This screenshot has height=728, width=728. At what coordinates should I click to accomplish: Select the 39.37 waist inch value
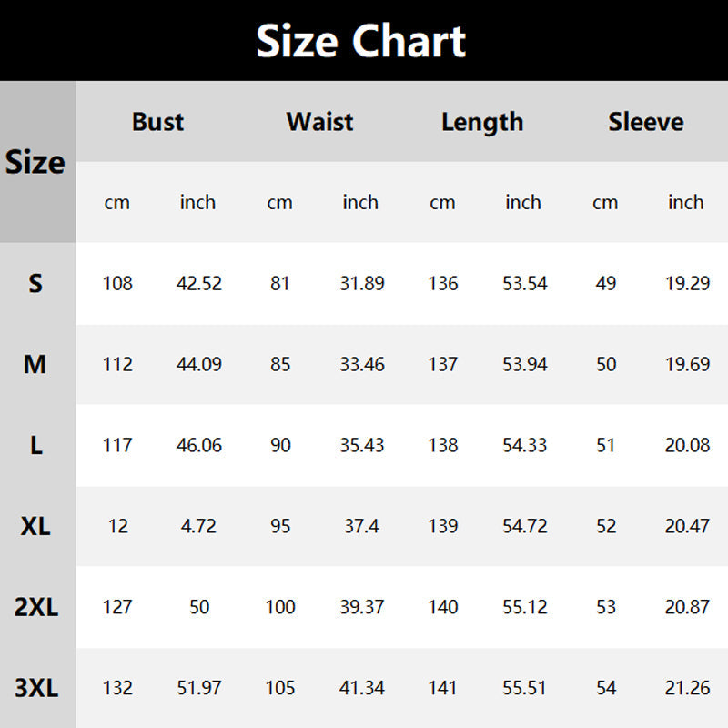[x=361, y=608]
